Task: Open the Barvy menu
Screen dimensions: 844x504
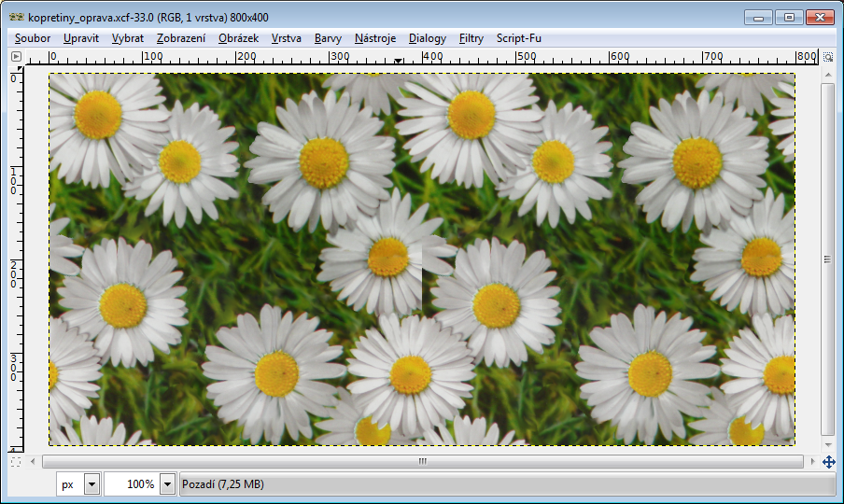Action: (x=328, y=38)
